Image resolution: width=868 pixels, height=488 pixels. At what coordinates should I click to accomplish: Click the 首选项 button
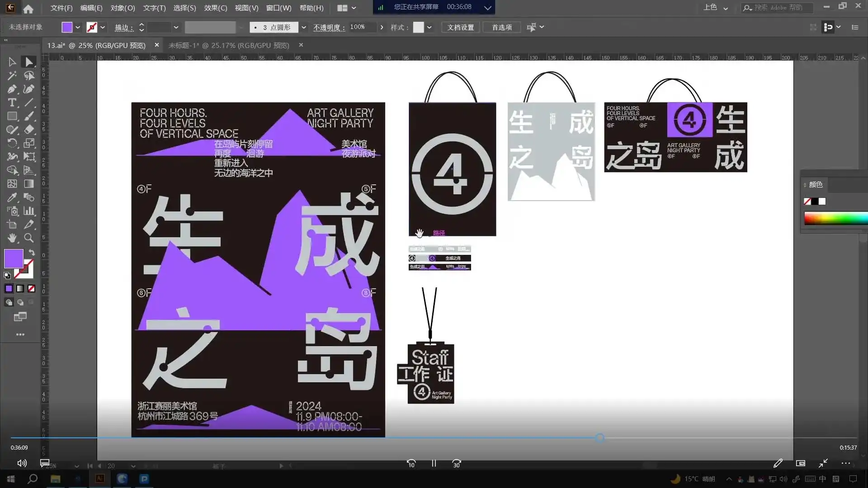click(501, 27)
